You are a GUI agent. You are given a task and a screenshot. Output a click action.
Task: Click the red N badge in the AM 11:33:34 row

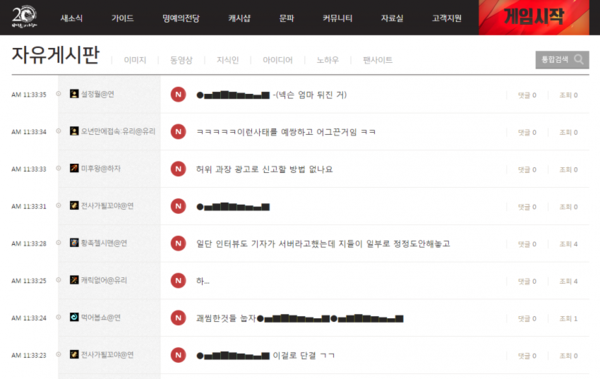[178, 132]
